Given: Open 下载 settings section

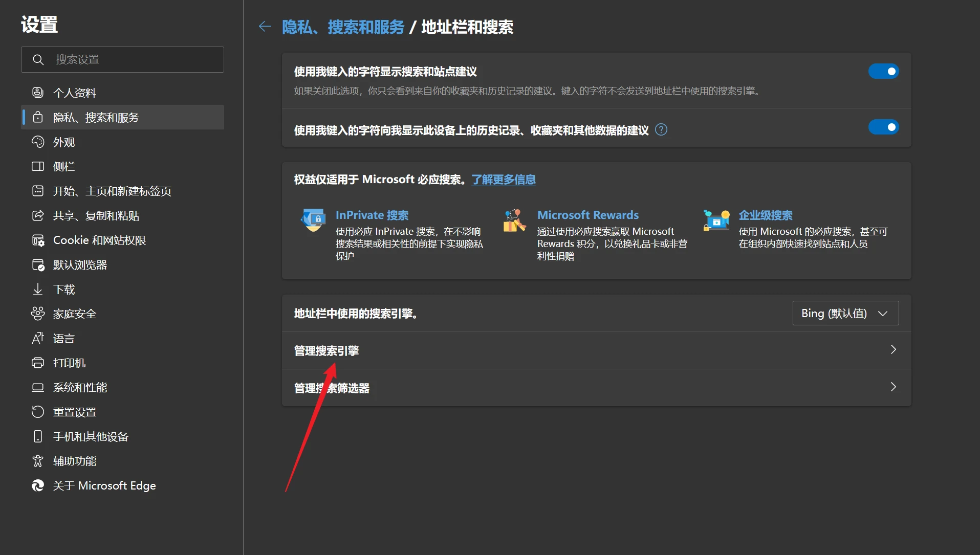Looking at the screenshot, I should coord(122,289).
